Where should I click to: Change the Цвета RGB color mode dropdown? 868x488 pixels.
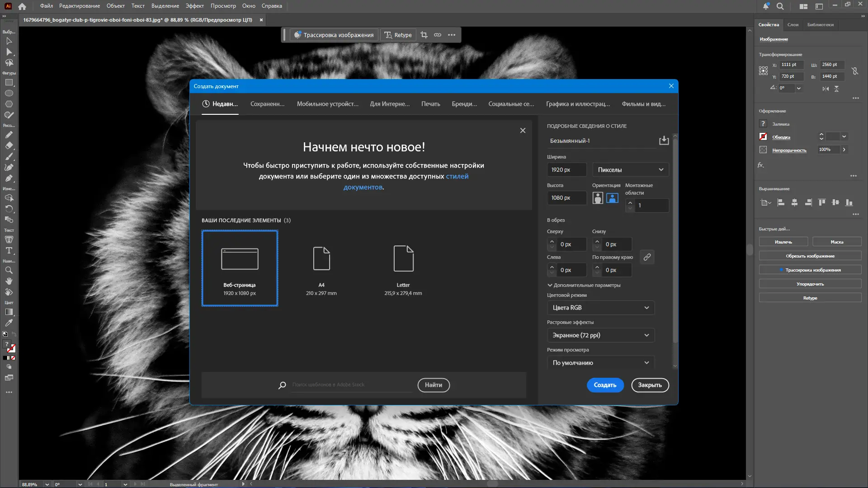(x=600, y=308)
